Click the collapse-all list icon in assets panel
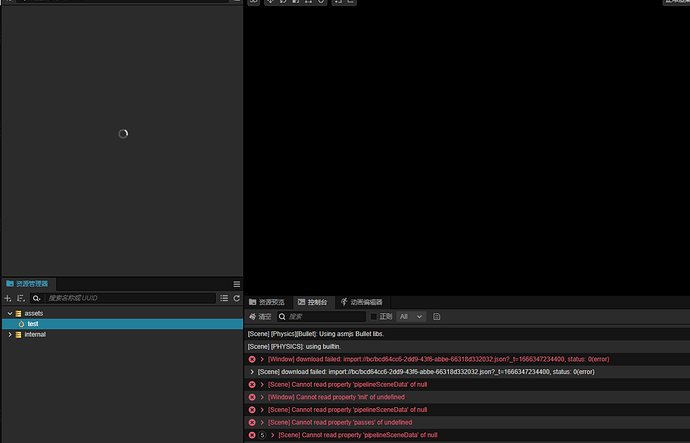This screenshot has height=443, width=690. tap(224, 298)
